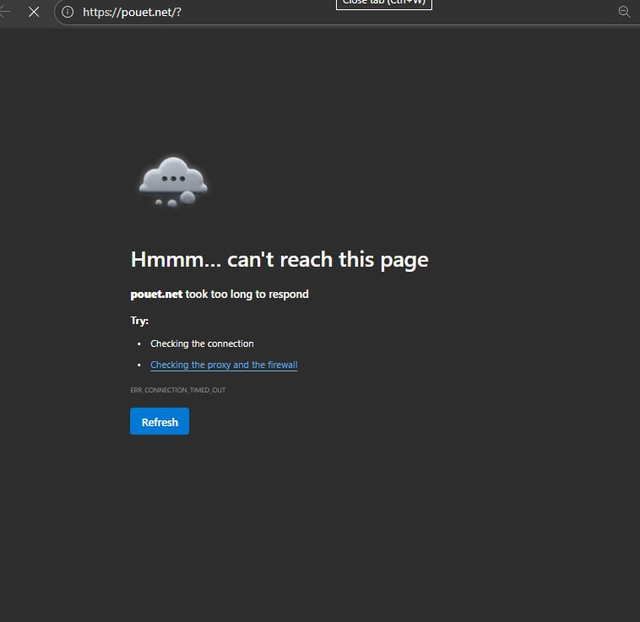
Task: Click the bold pouet.net domain name
Action: (x=156, y=294)
